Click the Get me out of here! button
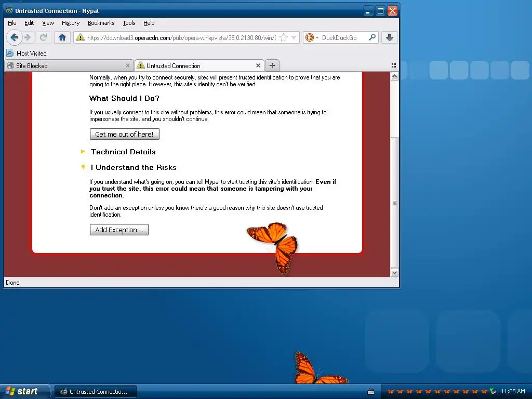This screenshot has width=532, height=399. (125, 134)
